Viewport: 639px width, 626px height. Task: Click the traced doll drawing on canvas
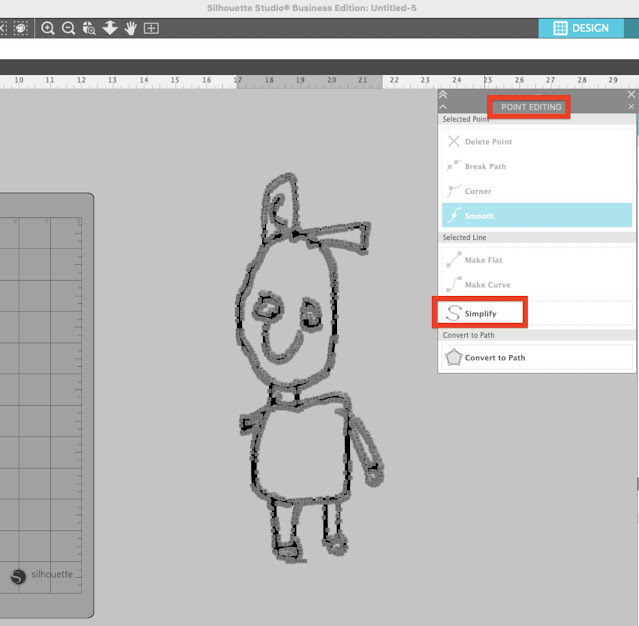tap(308, 368)
